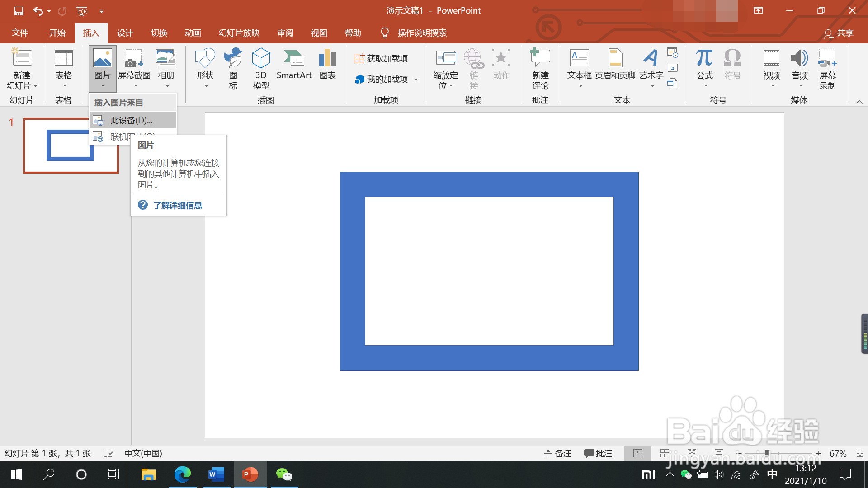Click the 3D 模型 button
Image resolution: width=868 pixels, height=488 pixels.
point(261,68)
